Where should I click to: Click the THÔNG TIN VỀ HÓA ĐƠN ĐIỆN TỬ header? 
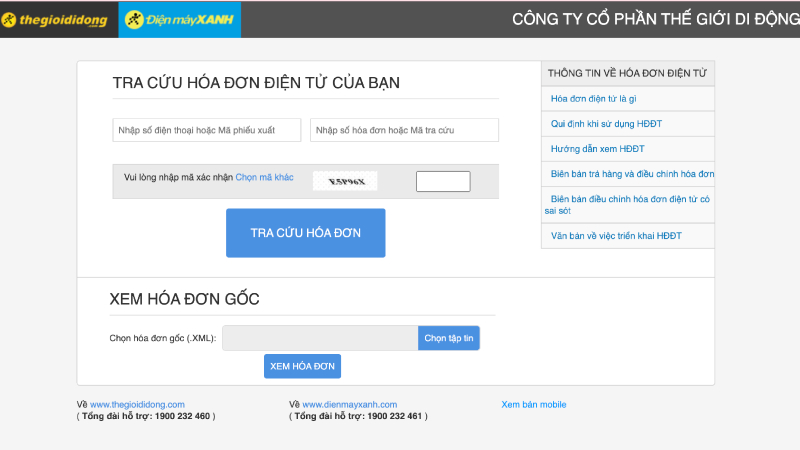[x=628, y=73]
